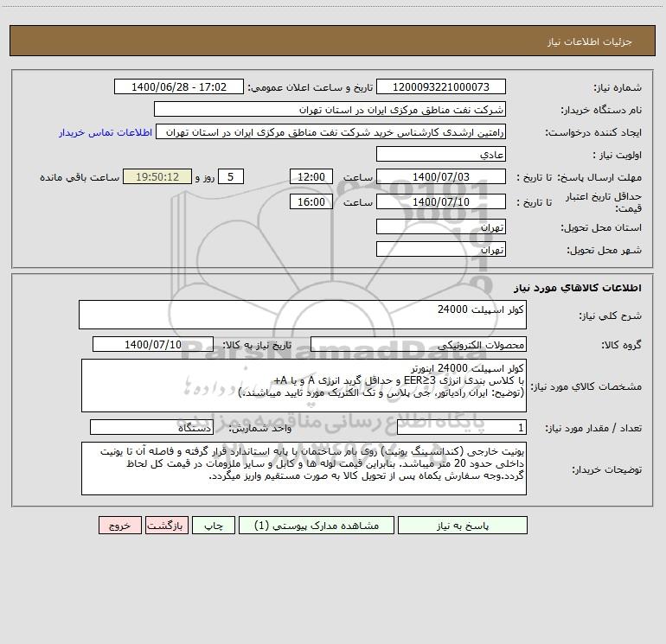Click the اولویت نیاز label
The image size is (666, 644).
(x=618, y=155)
